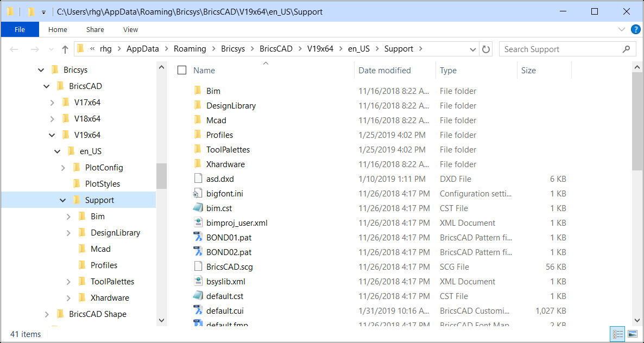
Task: Select the bimproj_user.xml file name
Action: pyautogui.click(x=237, y=223)
